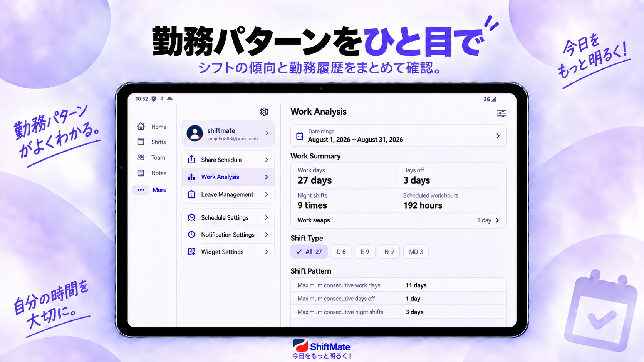644x362 pixels.
Task: Open Notification Settings label
Action: (228, 235)
